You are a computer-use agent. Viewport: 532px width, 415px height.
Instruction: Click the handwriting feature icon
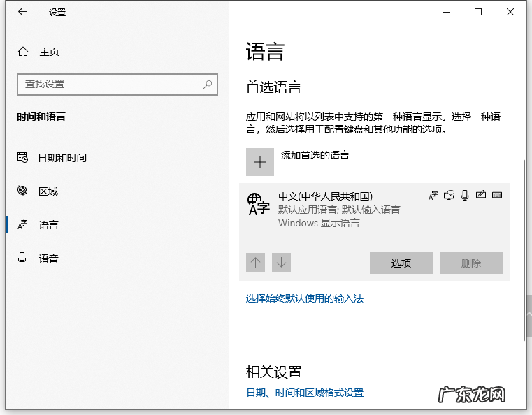[x=481, y=195]
